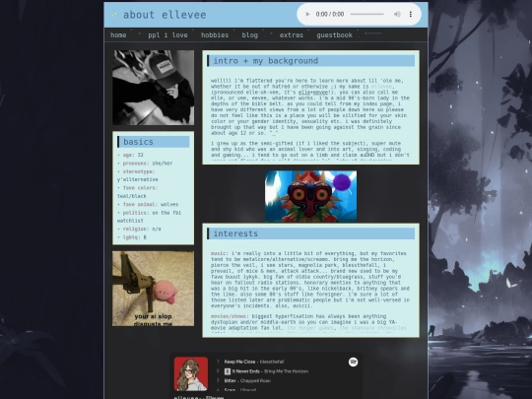Click the 'religion: n/a' entry
Screen dimensions: 532x399
click(139, 229)
